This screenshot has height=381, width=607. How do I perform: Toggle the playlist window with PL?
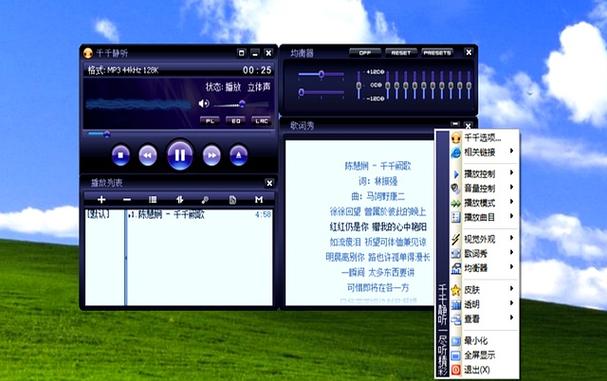(x=209, y=121)
